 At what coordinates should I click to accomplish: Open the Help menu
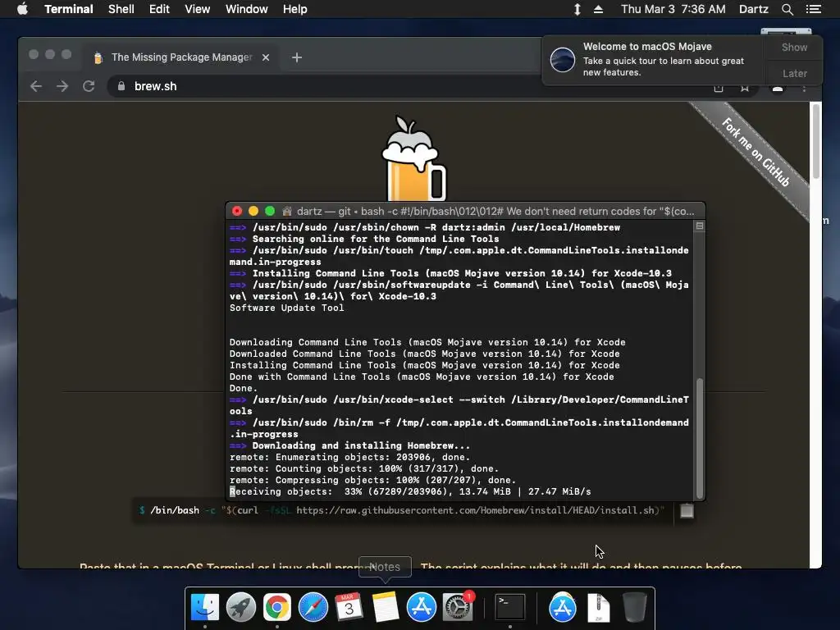click(x=295, y=9)
